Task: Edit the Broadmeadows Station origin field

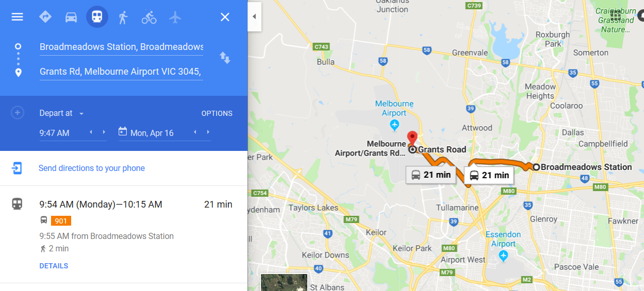Action: (121, 47)
